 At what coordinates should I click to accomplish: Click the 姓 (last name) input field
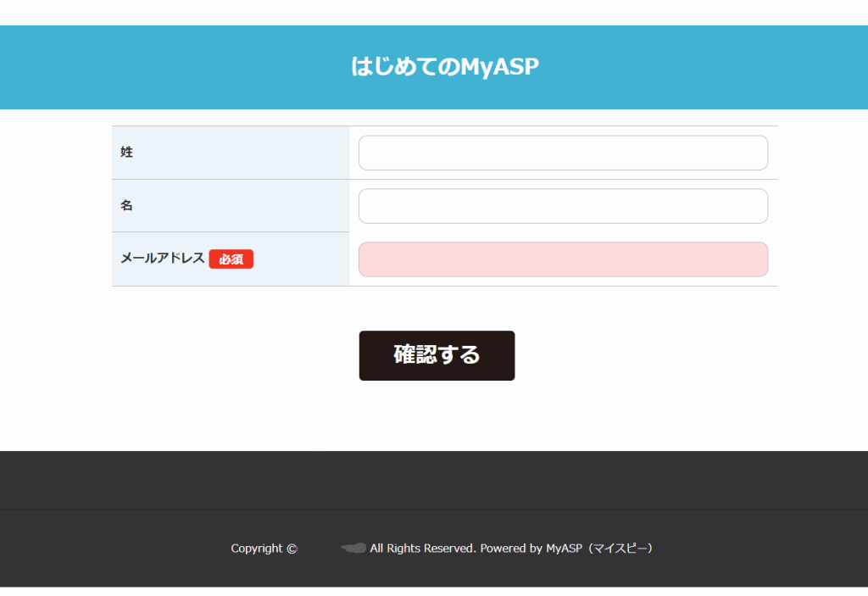[563, 153]
